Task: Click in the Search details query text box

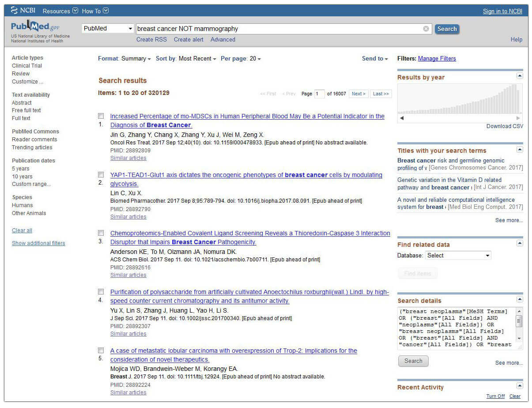Action: pos(457,328)
